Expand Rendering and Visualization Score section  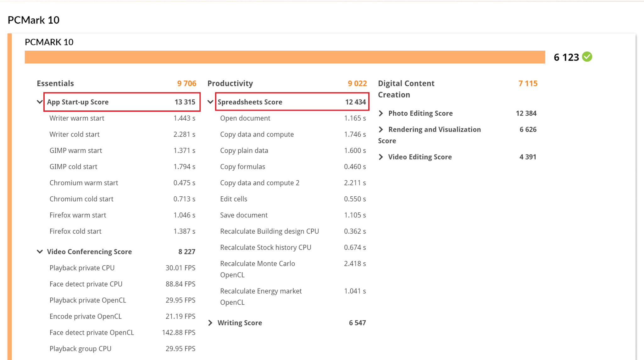[x=381, y=130]
